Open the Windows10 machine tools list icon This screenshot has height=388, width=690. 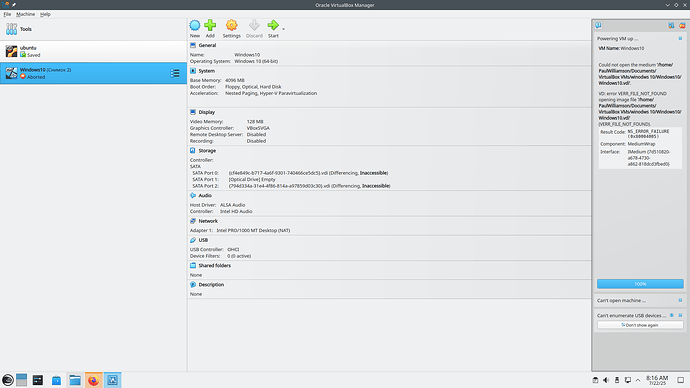(x=175, y=73)
